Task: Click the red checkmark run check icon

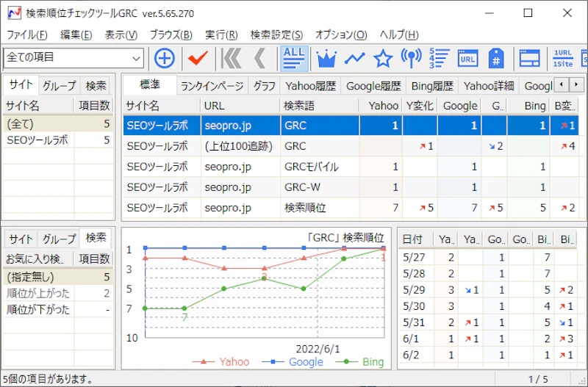Action: [197, 58]
